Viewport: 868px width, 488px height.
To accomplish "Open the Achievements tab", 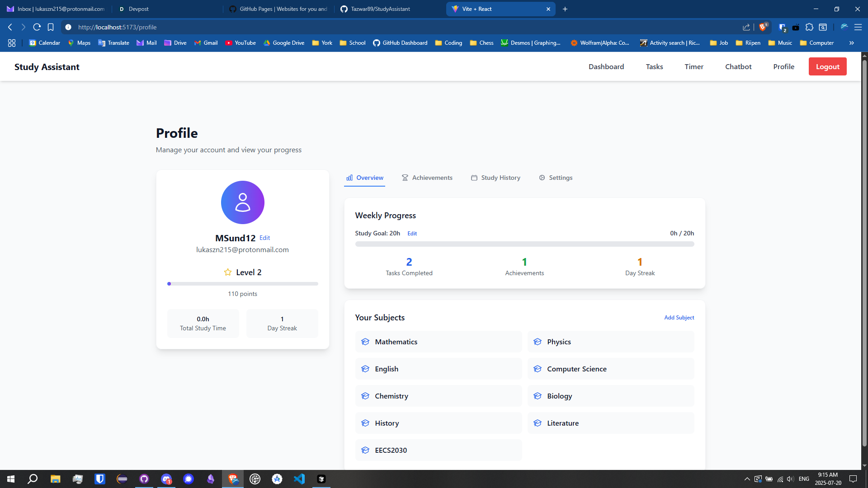I will pyautogui.click(x=427, y=178).
